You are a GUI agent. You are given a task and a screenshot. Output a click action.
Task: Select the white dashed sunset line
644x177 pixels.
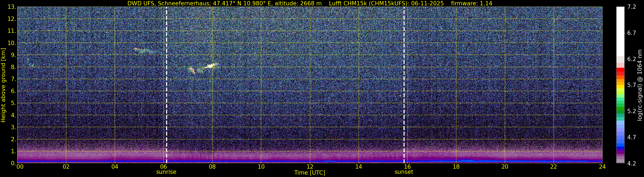(404, 85)
